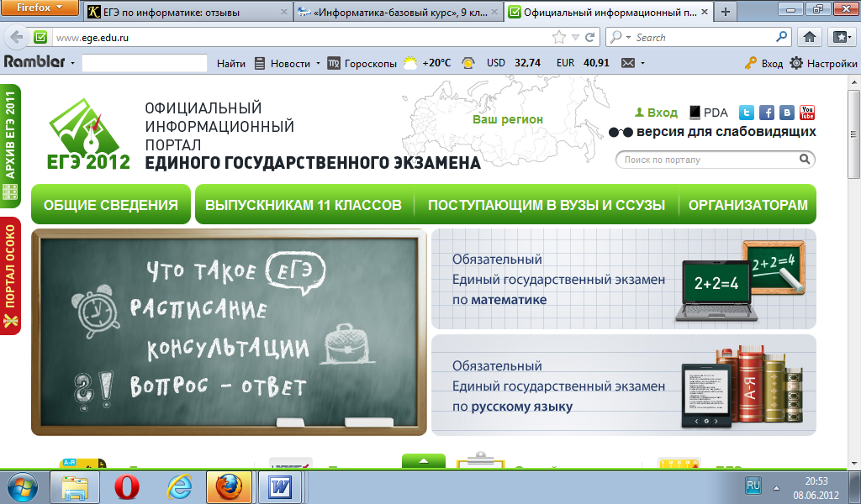Click Консультации on the chalkboard
The width and height of the screenshot is (861, 504).
228,348
